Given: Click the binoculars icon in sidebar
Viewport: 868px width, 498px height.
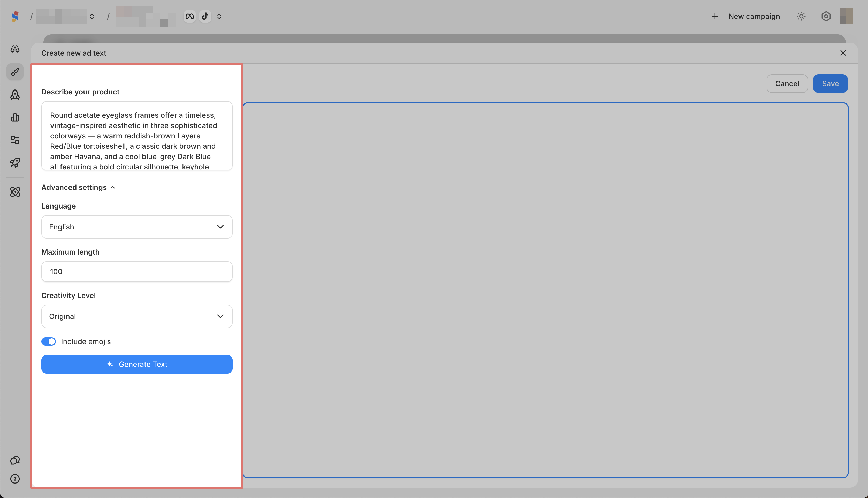Looking at the screenshot, I should (x=15, y=49).
